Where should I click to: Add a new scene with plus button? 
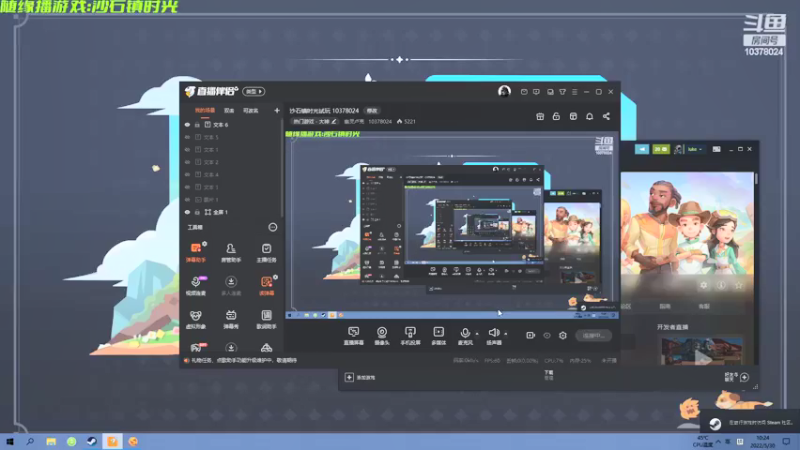click(277, 110)
